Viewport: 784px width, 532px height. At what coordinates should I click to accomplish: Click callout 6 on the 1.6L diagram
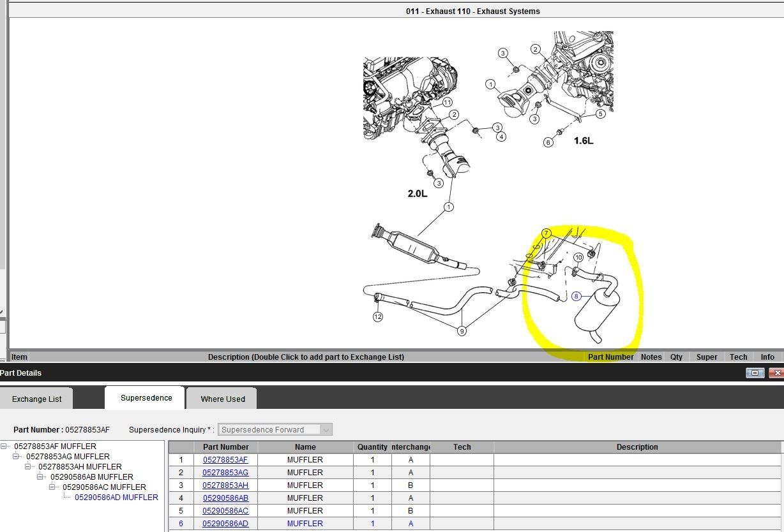pos(548,142)
